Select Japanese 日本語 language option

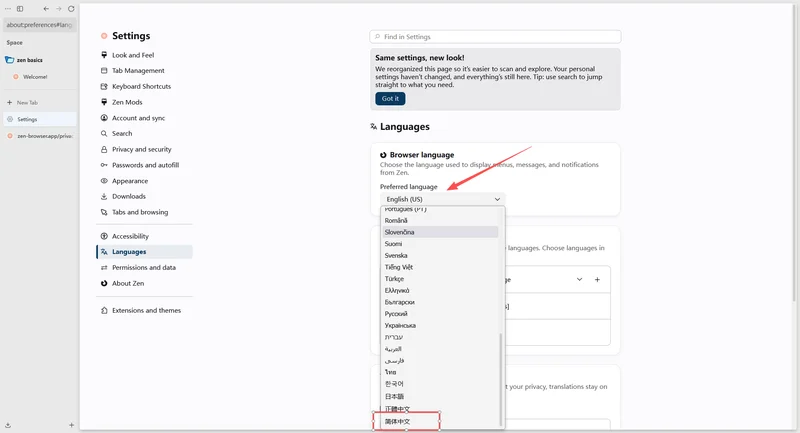440,396
